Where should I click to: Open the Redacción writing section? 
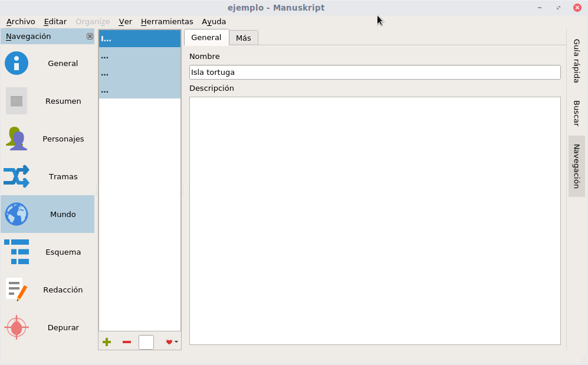[x=47, y=290]
